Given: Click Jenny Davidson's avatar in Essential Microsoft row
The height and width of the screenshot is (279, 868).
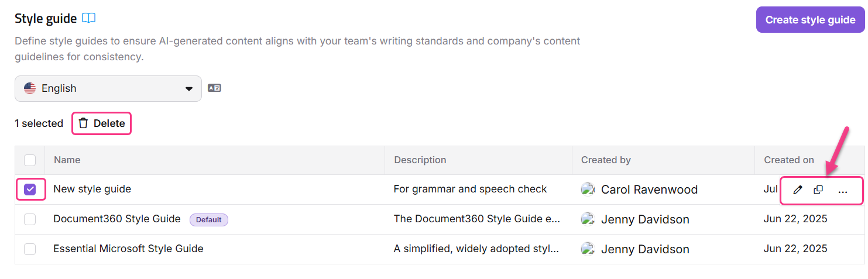Looking at the screenshot, I should (x=588, y=249).
